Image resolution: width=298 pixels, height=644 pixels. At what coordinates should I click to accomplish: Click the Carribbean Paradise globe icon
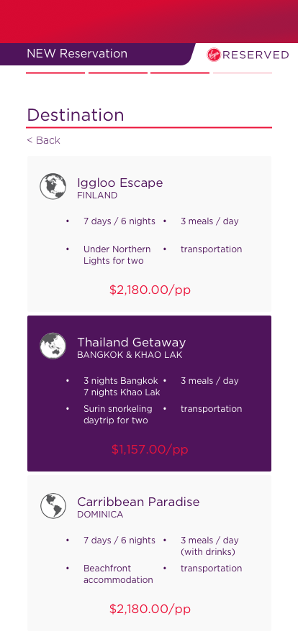pyautogui.click(x=53, y=505)
